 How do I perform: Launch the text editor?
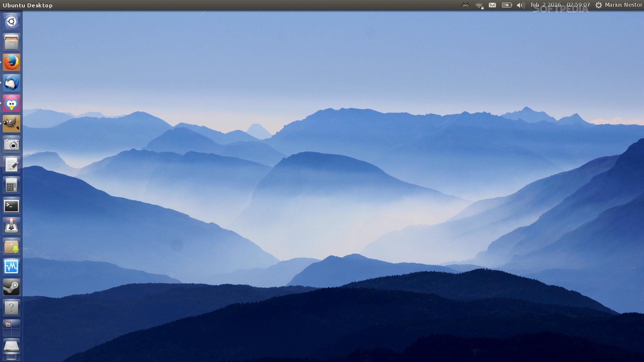point(11,165)
